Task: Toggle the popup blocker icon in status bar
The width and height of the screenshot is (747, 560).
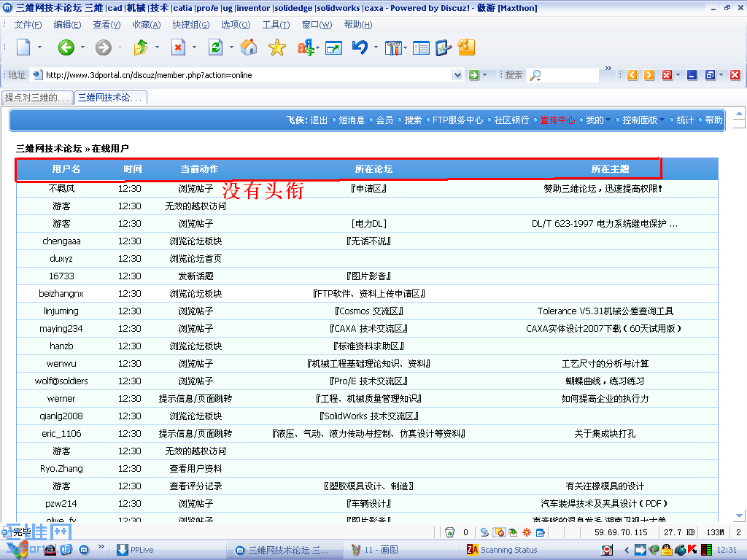Action: [x=499, y=532]
